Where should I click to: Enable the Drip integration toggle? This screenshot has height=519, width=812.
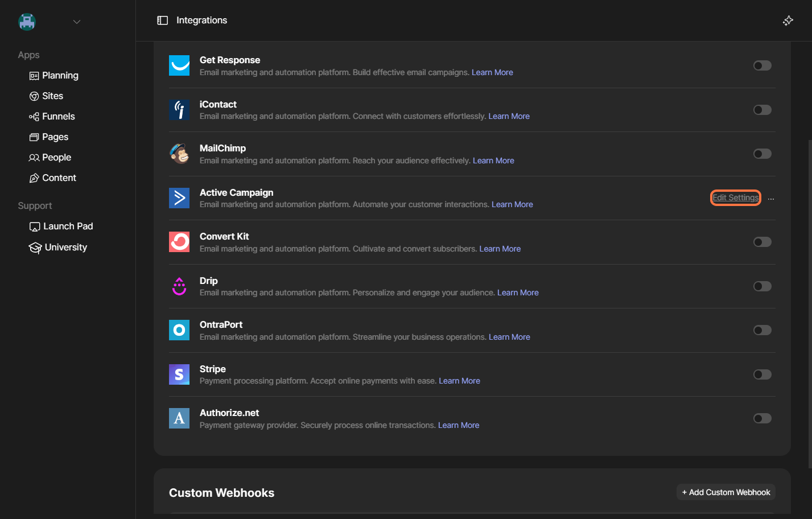tap(762, 286)
